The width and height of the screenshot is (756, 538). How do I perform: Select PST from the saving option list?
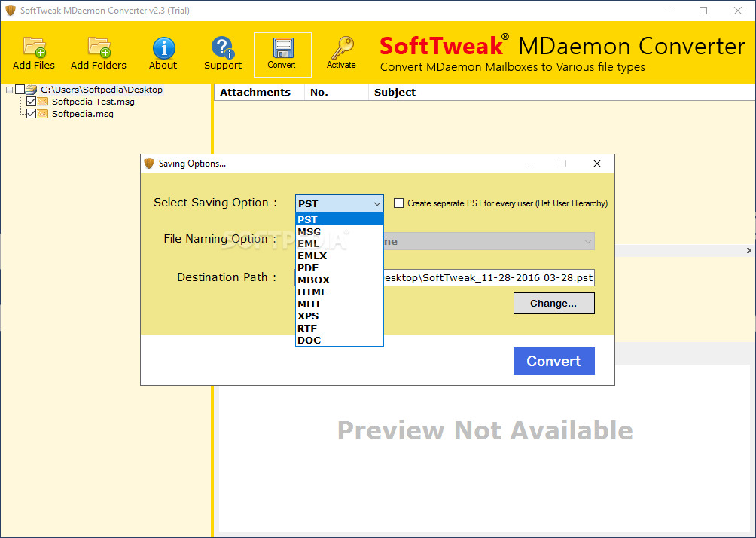point(340,219)
